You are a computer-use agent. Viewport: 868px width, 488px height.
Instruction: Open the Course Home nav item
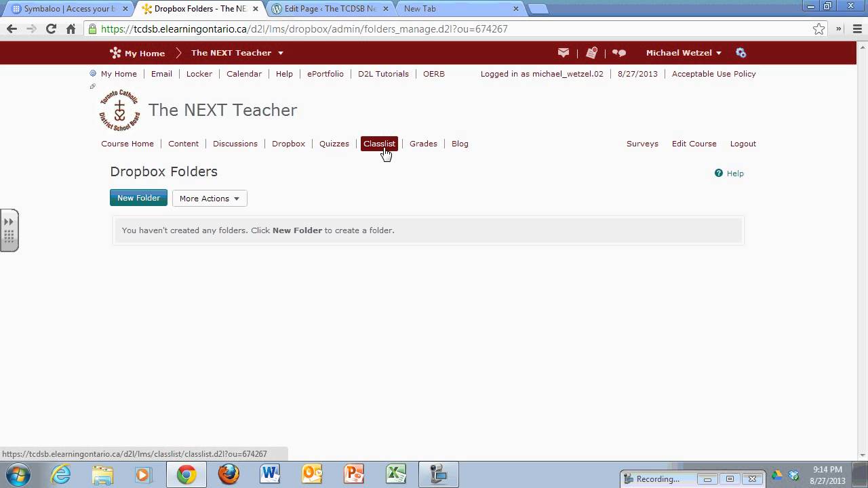pyautogui.click(x=127, y=144)
